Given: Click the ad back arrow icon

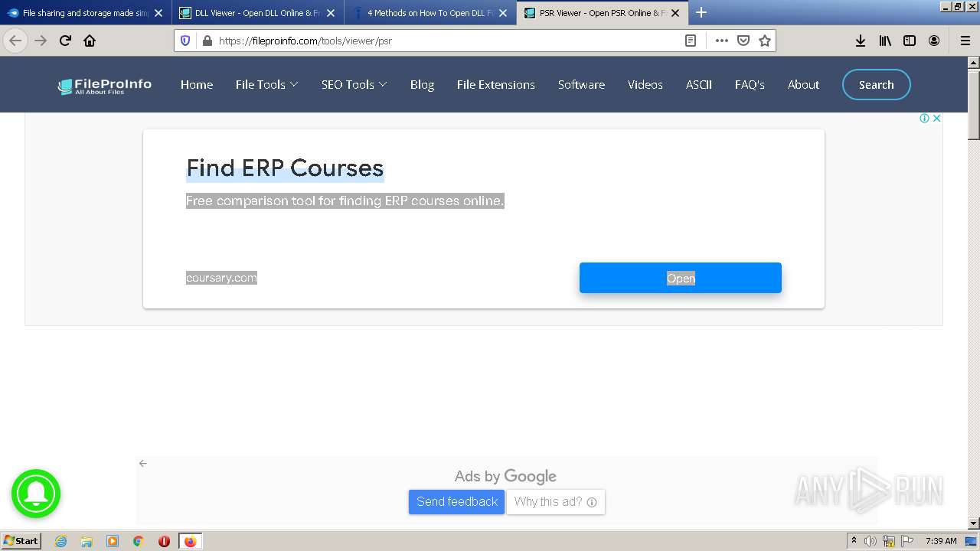Looking at the screenshot, I should tap(142, 463).
